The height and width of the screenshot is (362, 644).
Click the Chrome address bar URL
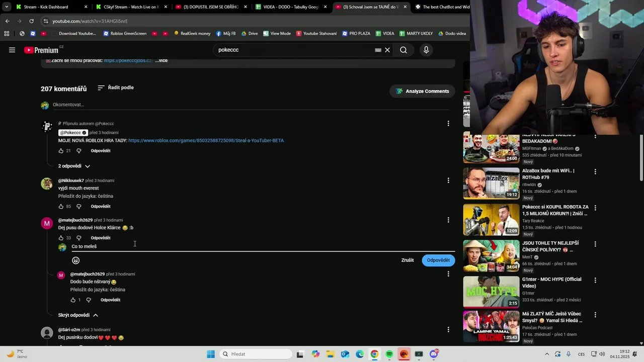pyautogui.click(x=90, y=21)
